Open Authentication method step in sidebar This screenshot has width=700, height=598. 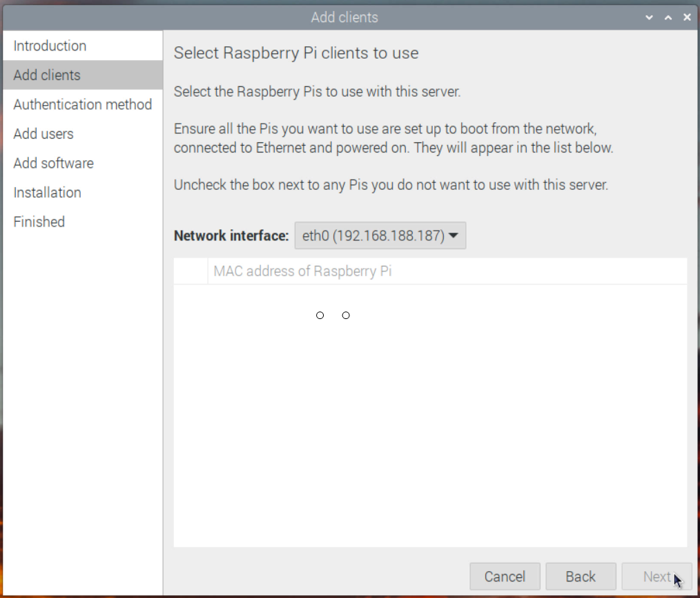83,104
